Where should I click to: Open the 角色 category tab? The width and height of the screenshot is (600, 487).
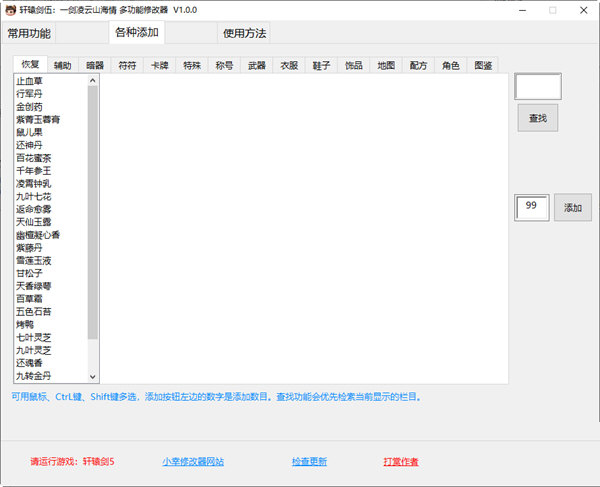[450, 65]
